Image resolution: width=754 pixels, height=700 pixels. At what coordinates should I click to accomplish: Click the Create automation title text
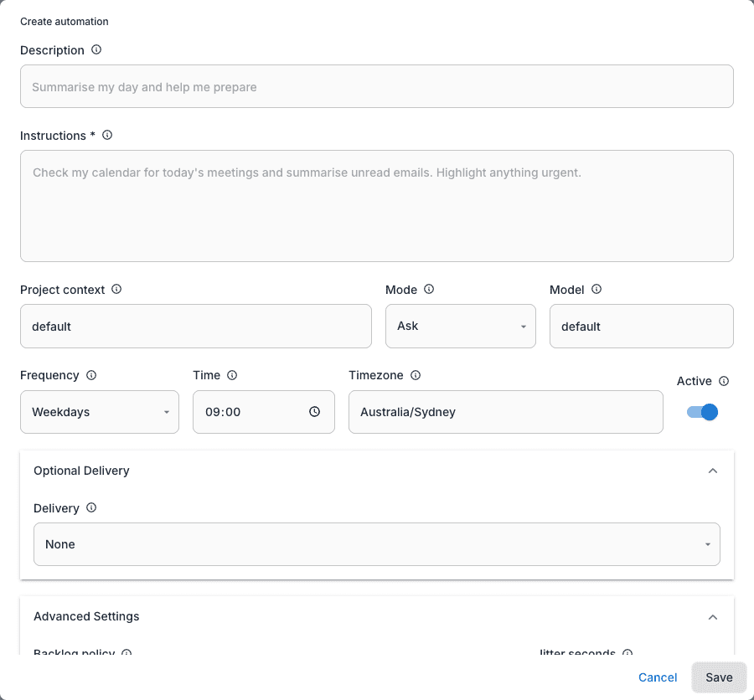(65, 22)
